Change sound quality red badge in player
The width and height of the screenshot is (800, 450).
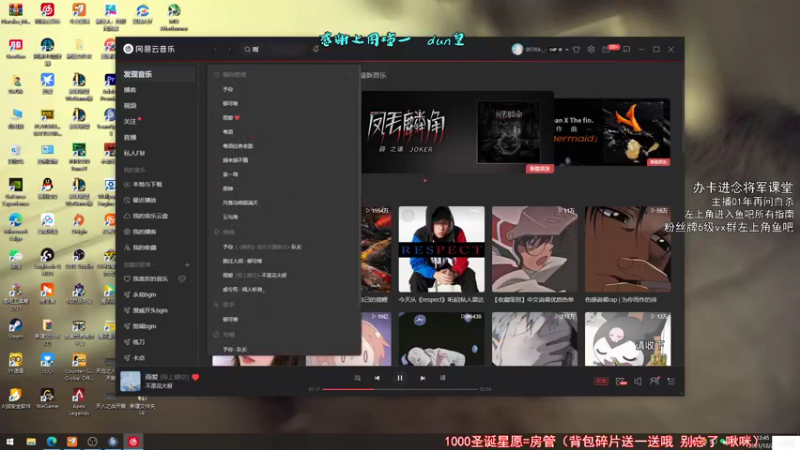[601, 381]
